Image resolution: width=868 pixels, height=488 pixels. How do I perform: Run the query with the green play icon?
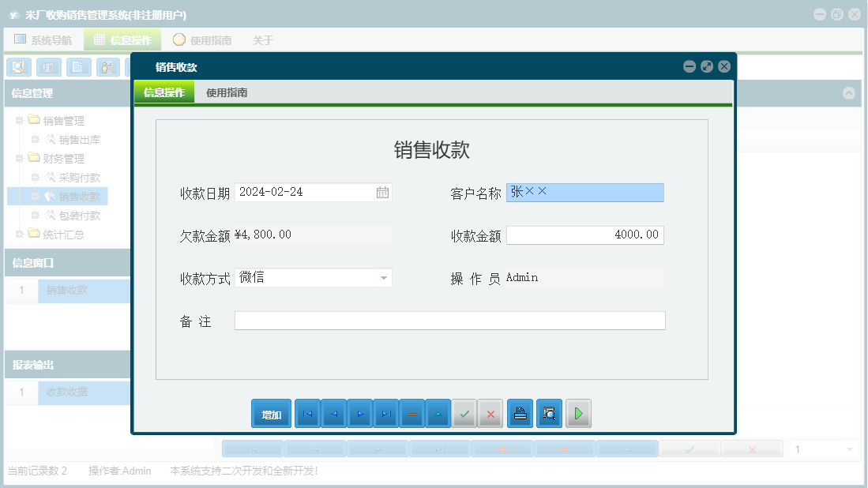(578, 413)
